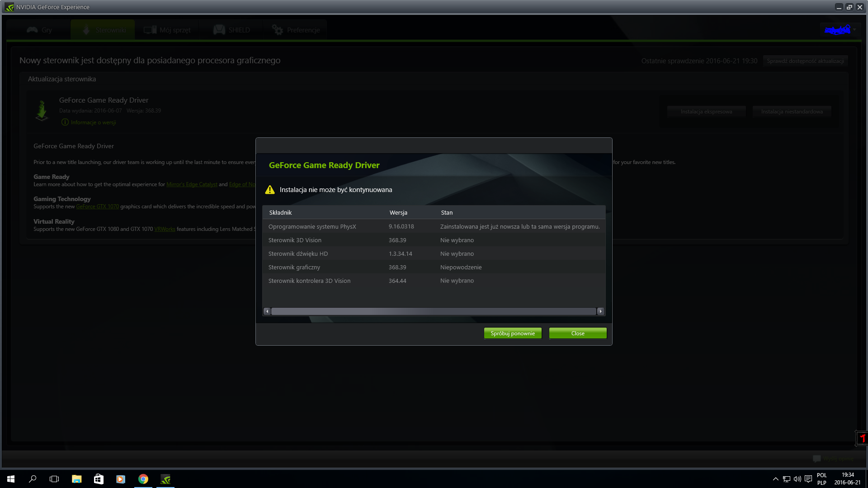Screen dimensions: 868x488
Task: Open the Mój sprzęt tab
Action: coord(167,30)
